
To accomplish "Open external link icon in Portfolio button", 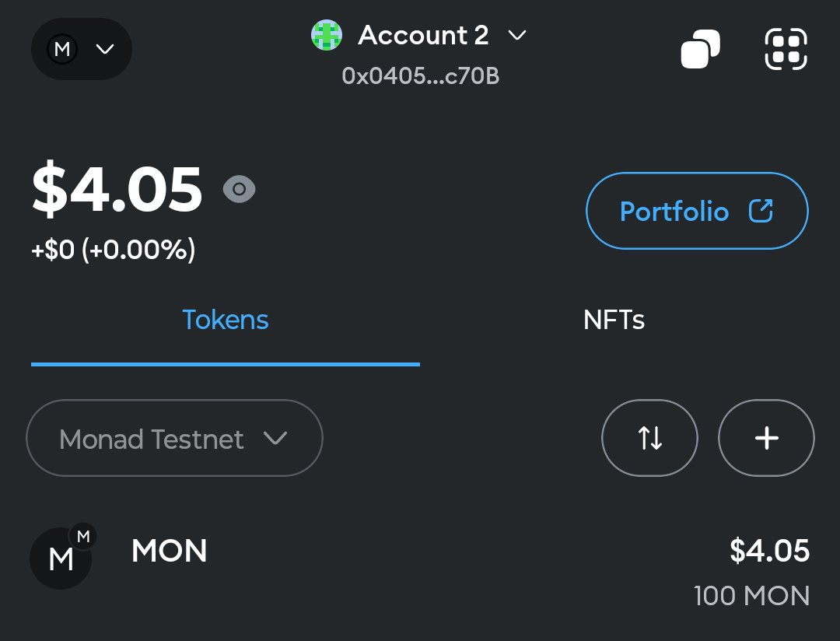I will coord(761,211).
